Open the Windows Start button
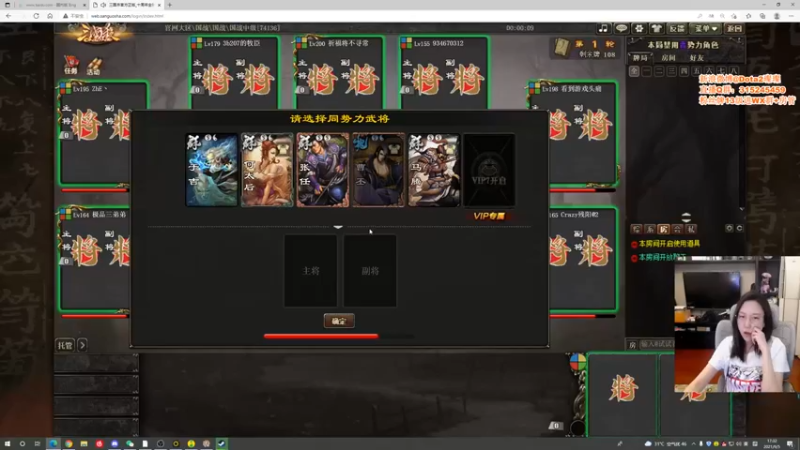 [7, 444]
